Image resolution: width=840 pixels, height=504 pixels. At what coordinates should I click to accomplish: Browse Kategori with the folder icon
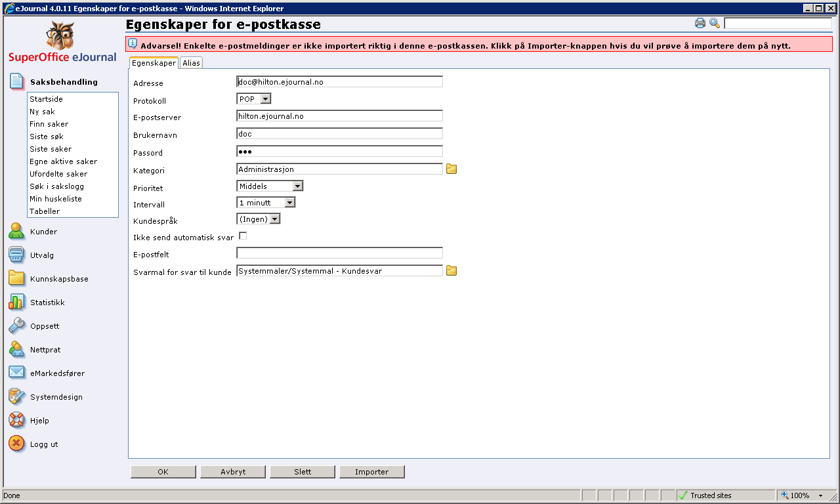coord(451,169)
